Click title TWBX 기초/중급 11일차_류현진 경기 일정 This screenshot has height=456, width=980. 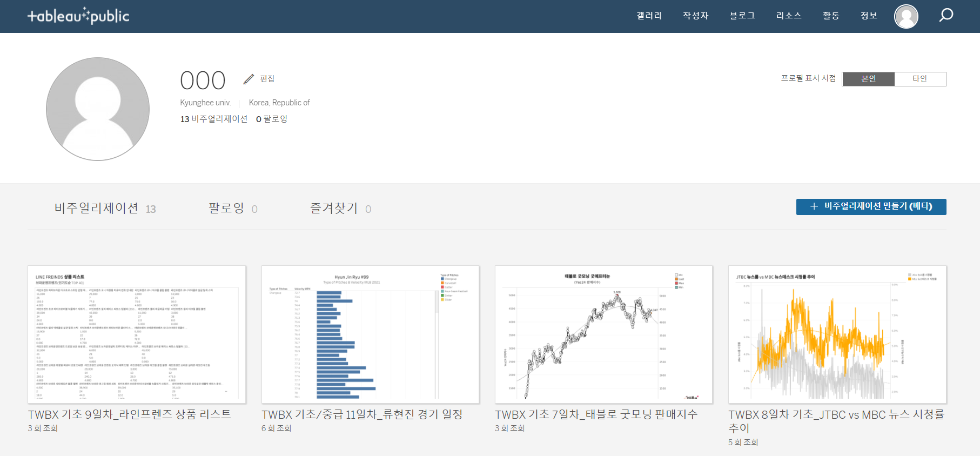click(362, 414)
